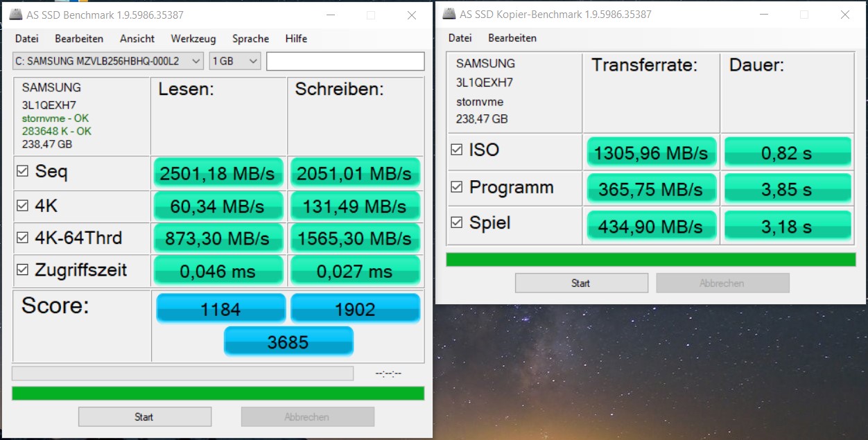Click the AS SSD Benchmark title bar drive icon
This screenshot has height=440, width=868.
(x=15, y=15)
